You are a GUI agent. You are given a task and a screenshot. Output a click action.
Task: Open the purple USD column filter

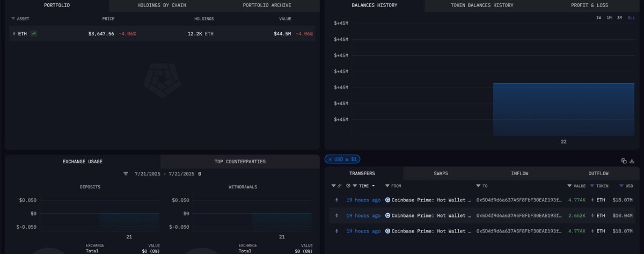pos(621,186)
